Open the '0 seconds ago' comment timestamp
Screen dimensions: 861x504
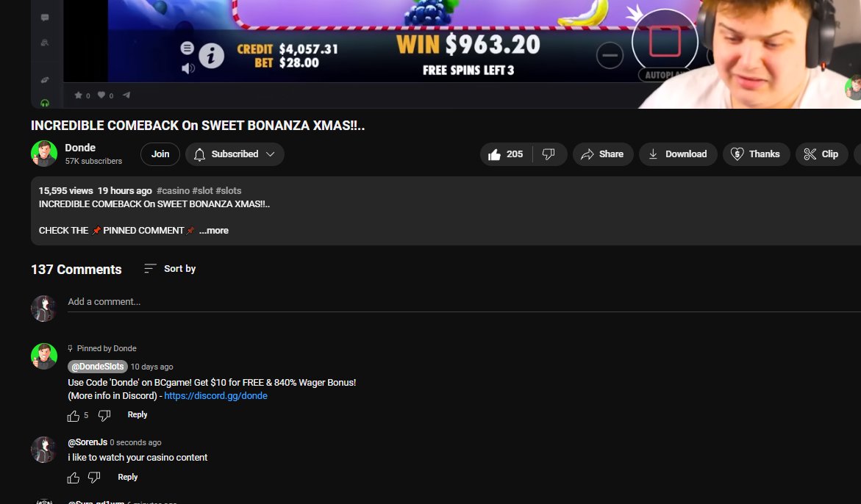[x=135, y=442]
